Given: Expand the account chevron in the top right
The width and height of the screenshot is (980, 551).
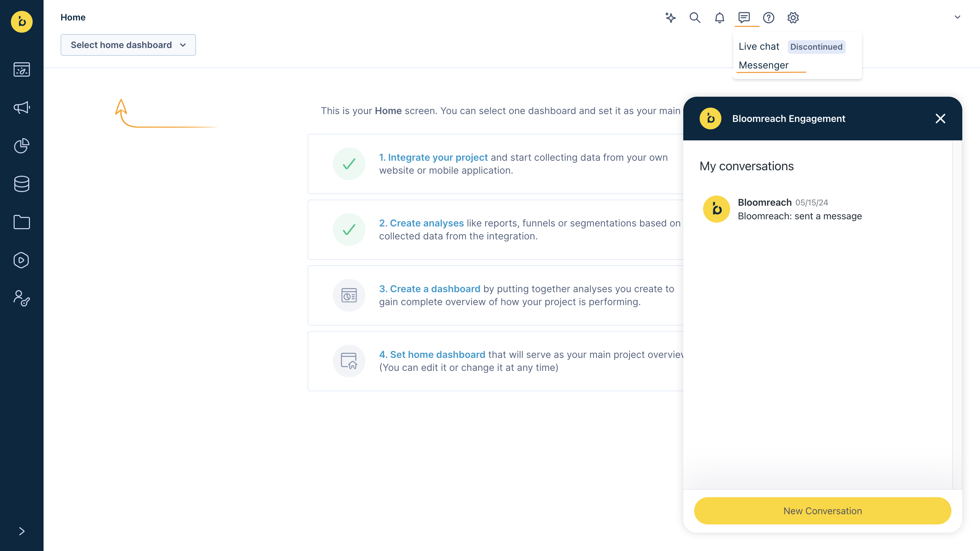Looking at the screenshot, I should [958, 17].
